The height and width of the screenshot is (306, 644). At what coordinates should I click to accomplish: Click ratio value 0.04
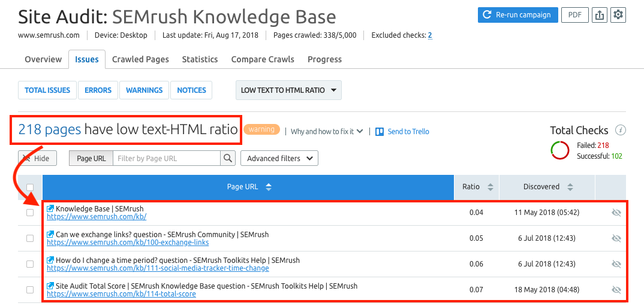(x=477, y=213)
